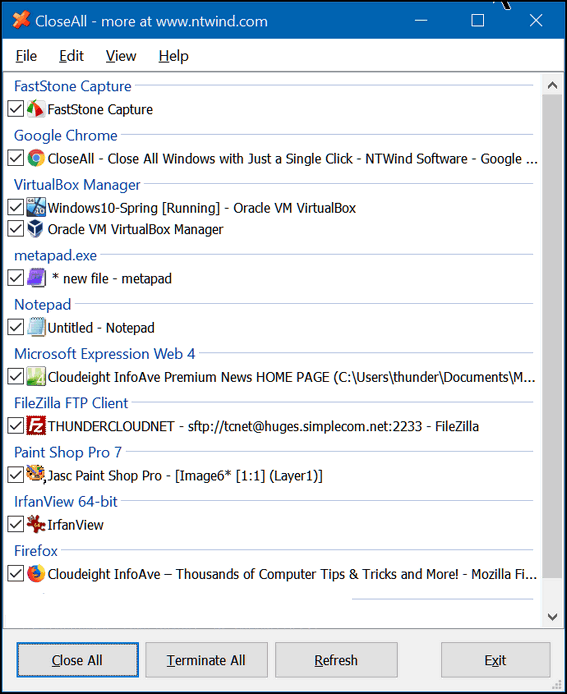Click the Exit button
Viewport: 567px width, 694px height.
495,660
